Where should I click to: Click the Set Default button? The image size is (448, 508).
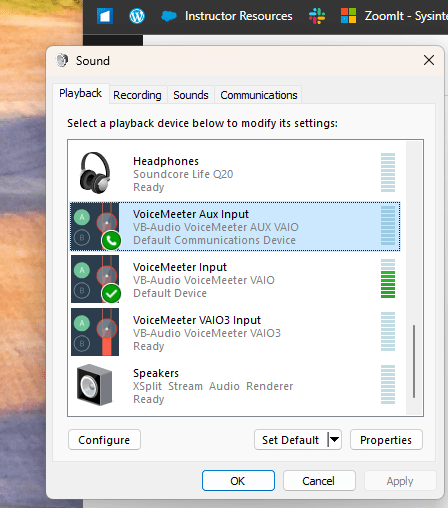tap(291, 440)
